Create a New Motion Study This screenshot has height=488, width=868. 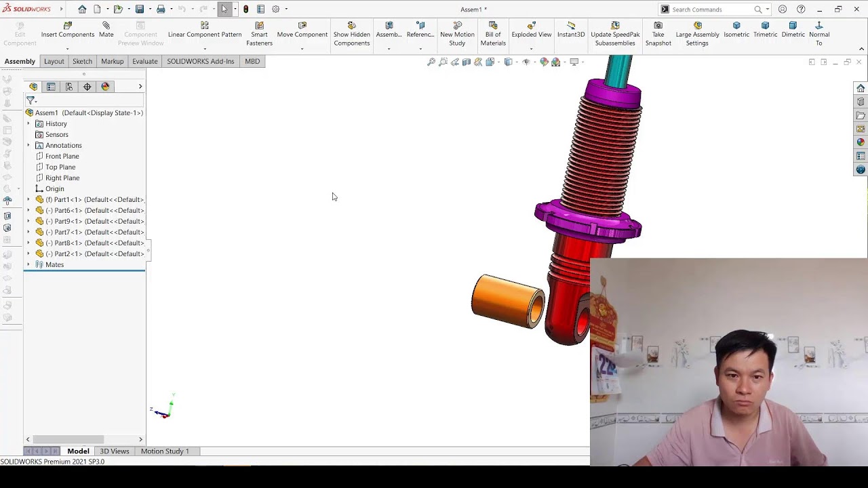click(x=457, y=34)
